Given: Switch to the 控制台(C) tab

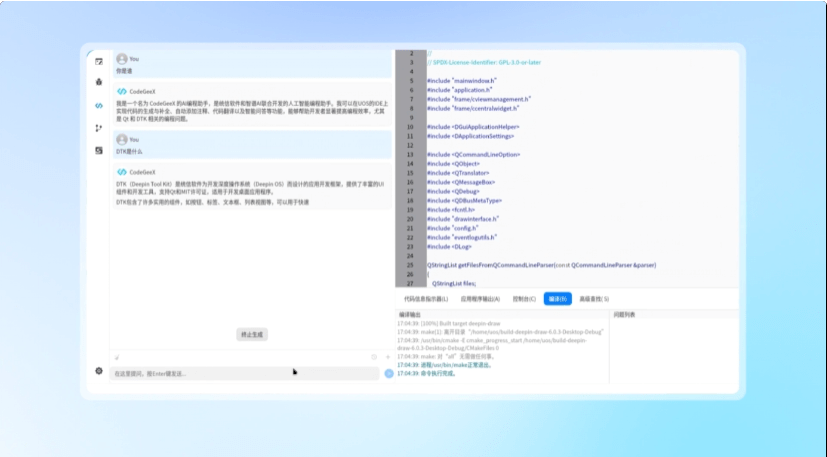Looking at the screenshot, I should pos(524,299).
